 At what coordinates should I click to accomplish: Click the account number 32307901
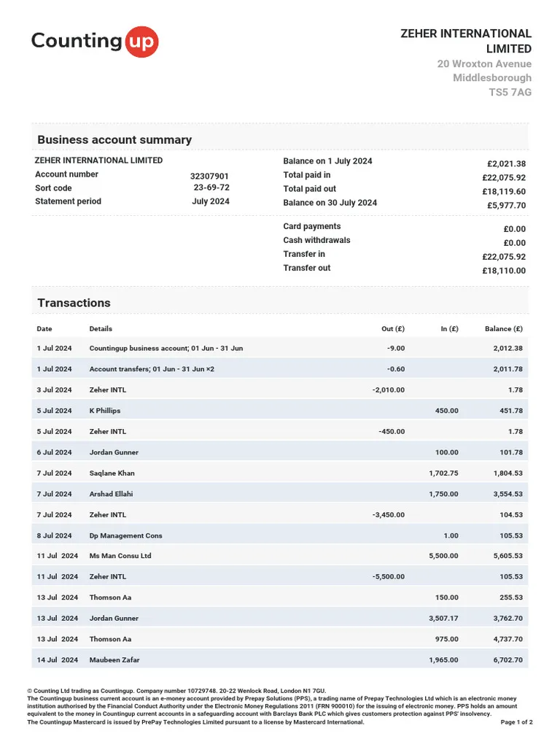click(x=209, y=177)
